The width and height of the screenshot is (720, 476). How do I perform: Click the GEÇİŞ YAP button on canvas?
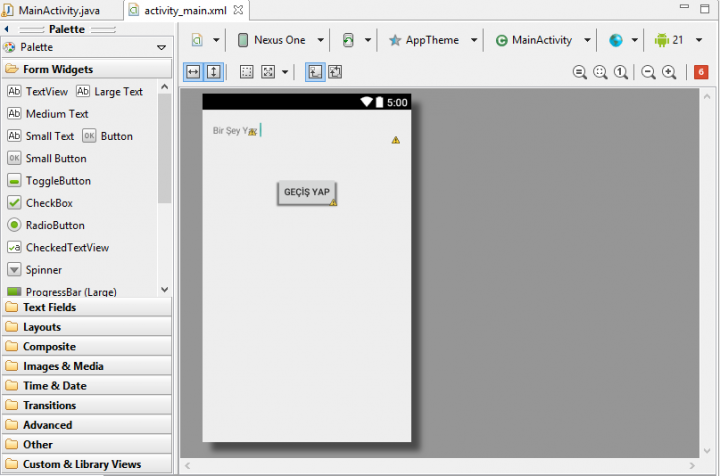306,192
